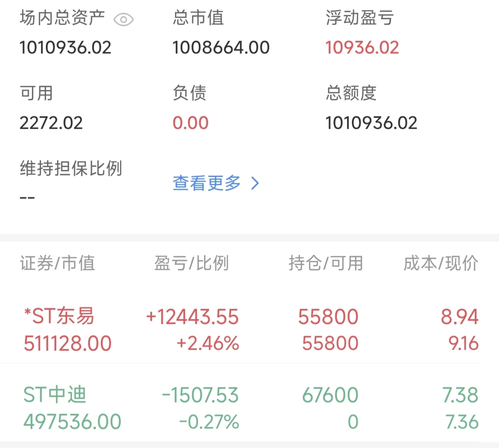Screen dimensions: 499x448
Task: Tap the 负债 amount 0.00
Action: pyautogui.click(x=191, y=123)
